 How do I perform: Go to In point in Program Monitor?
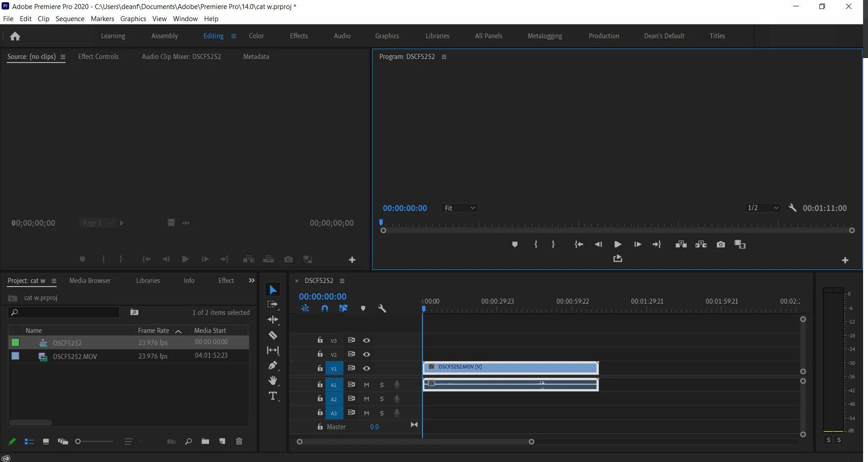pos(579,244)
